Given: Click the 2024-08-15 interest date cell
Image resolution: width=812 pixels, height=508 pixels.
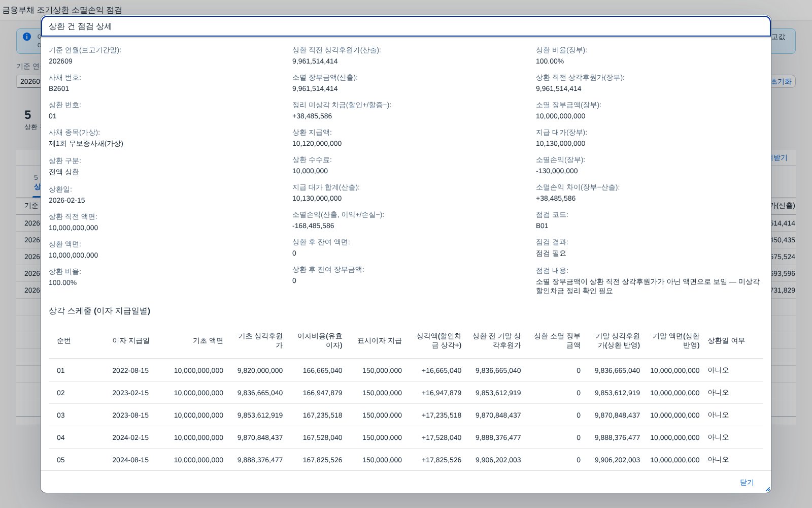Looking at the screenshot, I should [130, 460].
